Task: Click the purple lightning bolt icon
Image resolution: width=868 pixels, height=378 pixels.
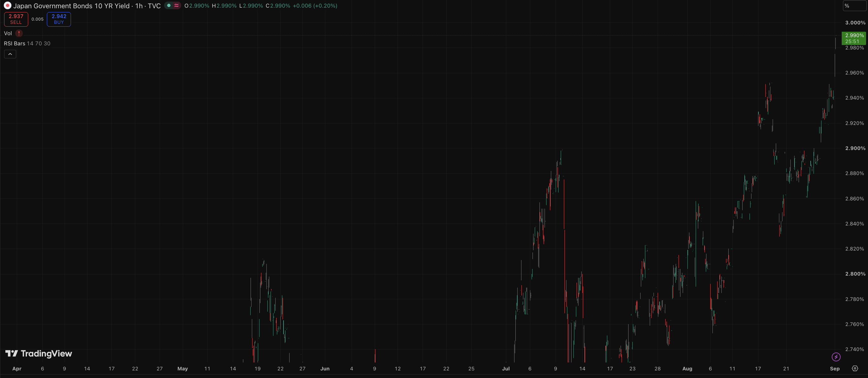Action: pos(836,357)
